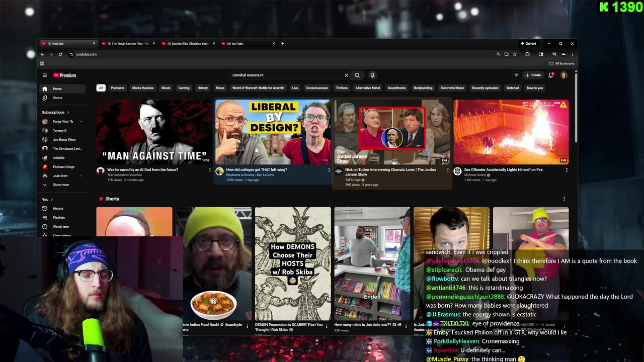Open the fire 'Sex Offender' video thumbnail

(x=511, y=132)
